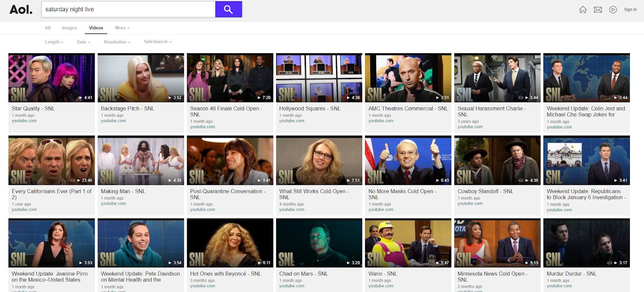Open Season 46 Finale Cold Open thumbnail

pos(230,78)
